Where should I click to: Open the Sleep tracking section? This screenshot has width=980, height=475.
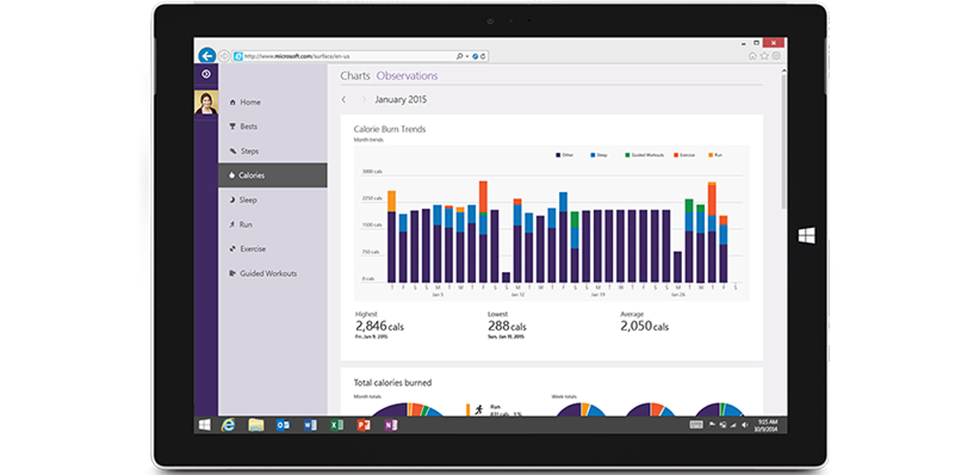click(x=246, y=199)
